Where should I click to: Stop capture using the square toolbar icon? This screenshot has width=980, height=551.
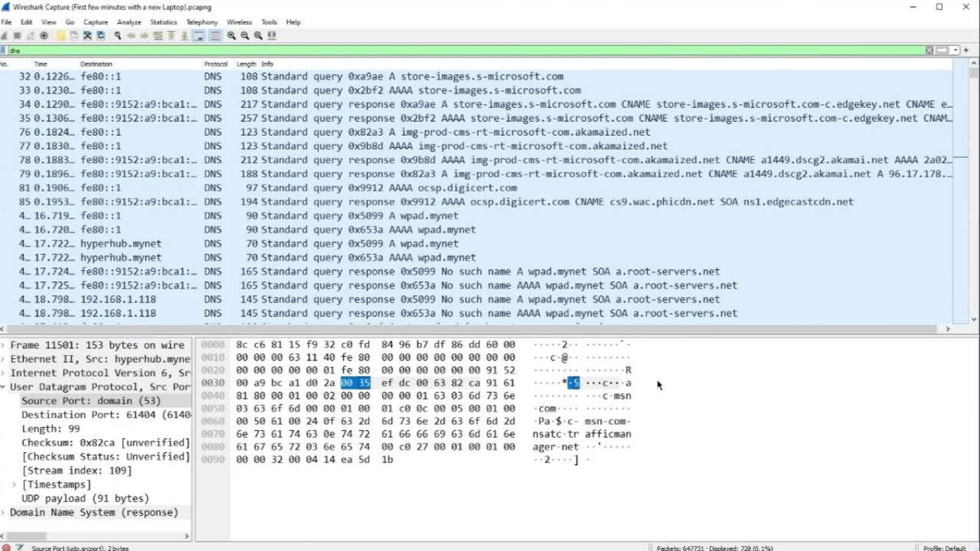pos(17,35)
